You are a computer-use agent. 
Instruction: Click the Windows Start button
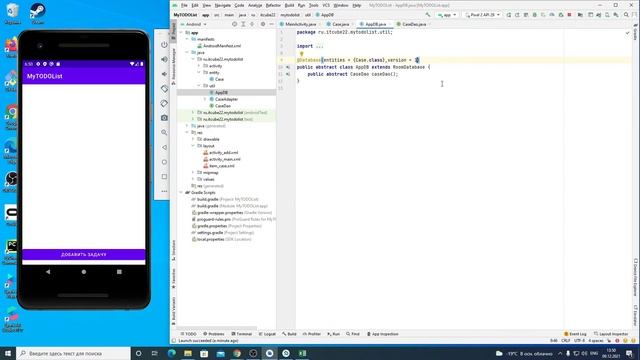8,353
